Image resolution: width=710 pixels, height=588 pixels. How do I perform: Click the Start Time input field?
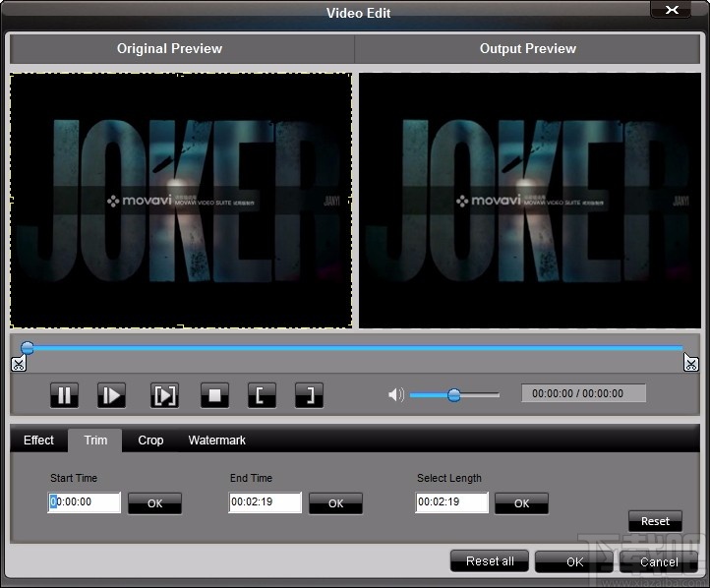point(85,502)
